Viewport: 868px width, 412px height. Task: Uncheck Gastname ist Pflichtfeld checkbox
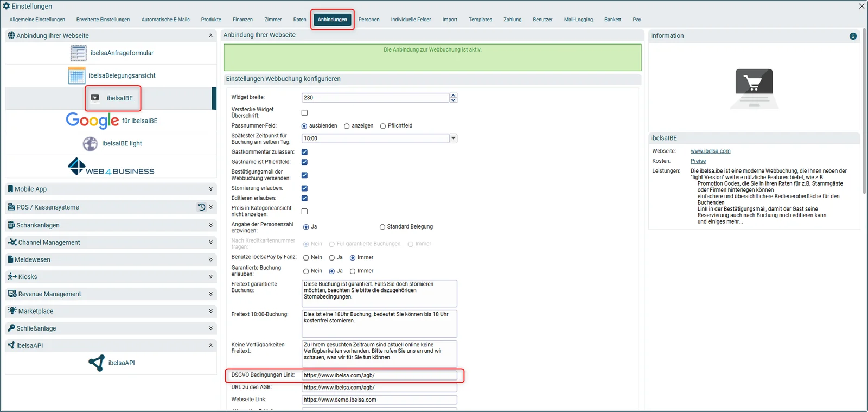click(304, 162)
